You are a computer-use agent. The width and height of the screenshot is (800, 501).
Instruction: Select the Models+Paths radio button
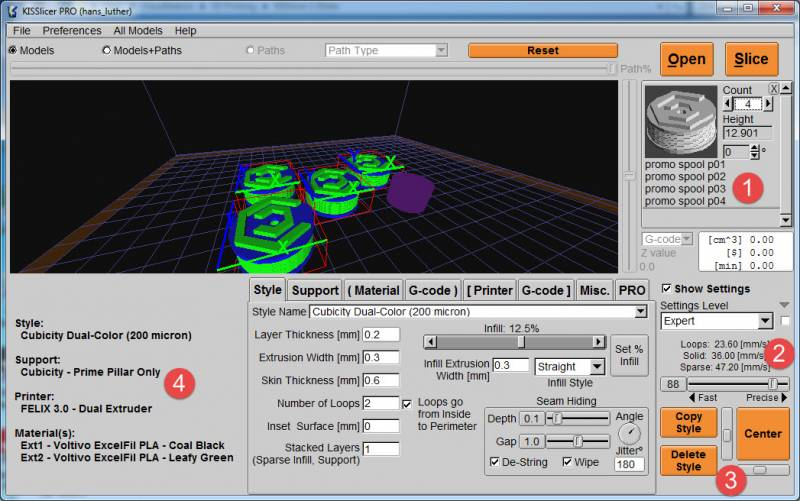click(106, 50)
